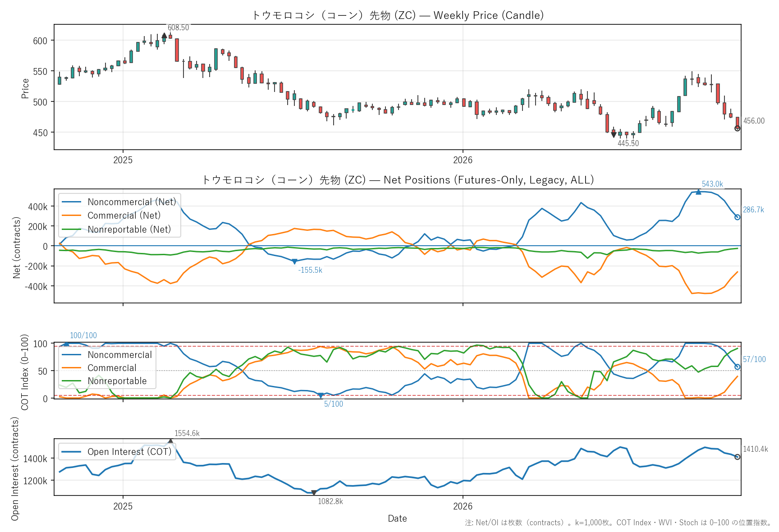Click the 1554.6k open interest peak label
Screen dimensions: 779x532
[187, 433]
